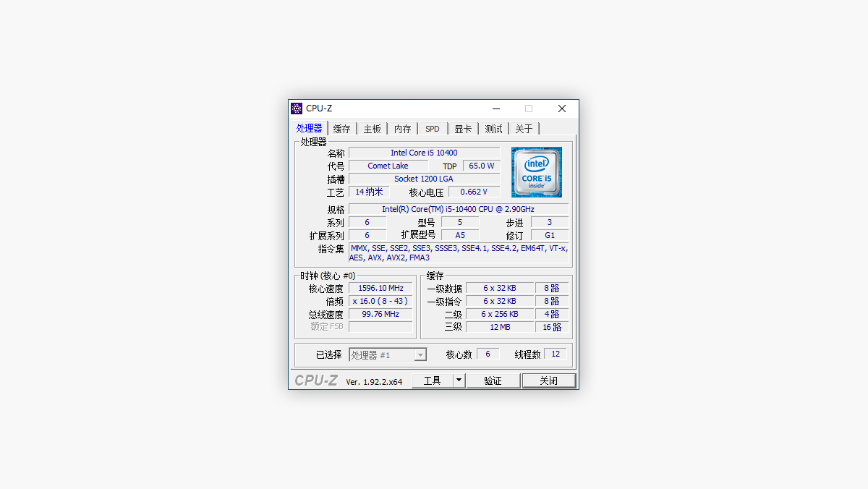Click the 扩展型号 value A5
Image resolution: width=868 pixels, height=489 pixels.
[460, 235]
